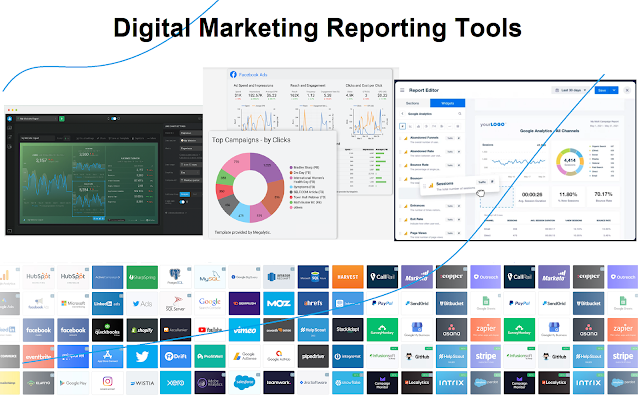This screenshot has width=640, height=400.
Task: Click the 70.17% Bounce Rate card
Action: point(603,196)
